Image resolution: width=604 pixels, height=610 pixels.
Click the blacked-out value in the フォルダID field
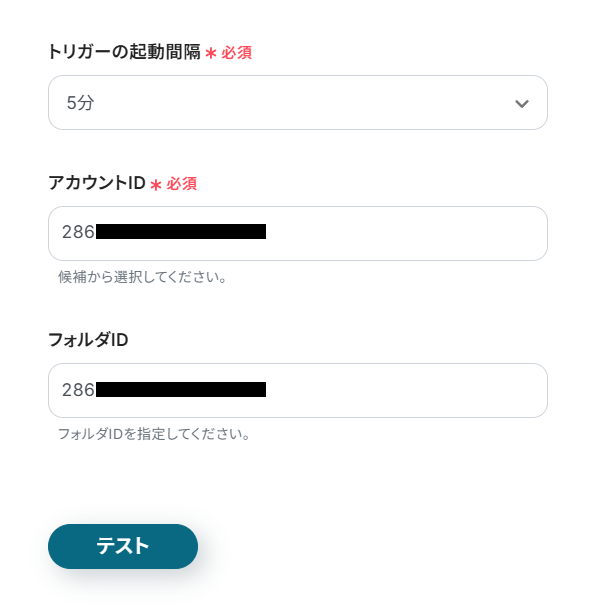coord(181,390)
